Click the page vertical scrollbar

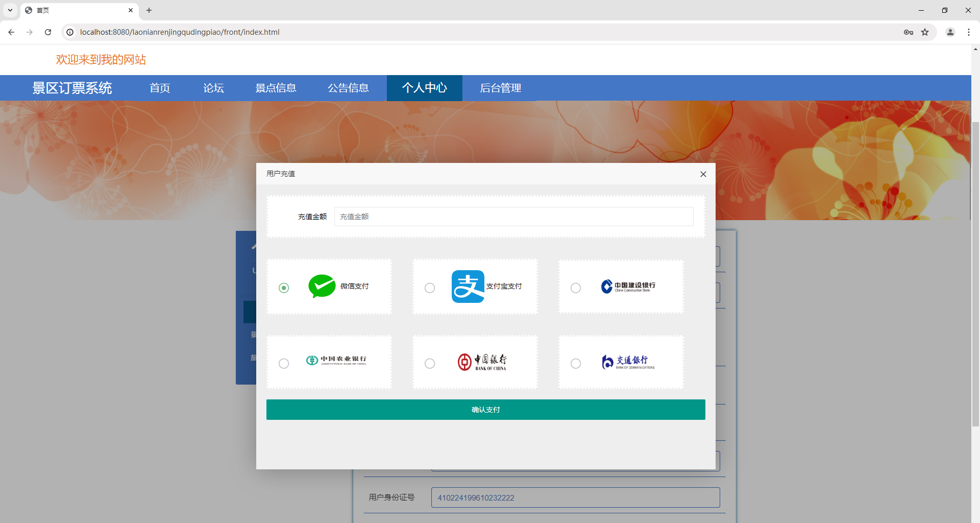click(975, 274)
